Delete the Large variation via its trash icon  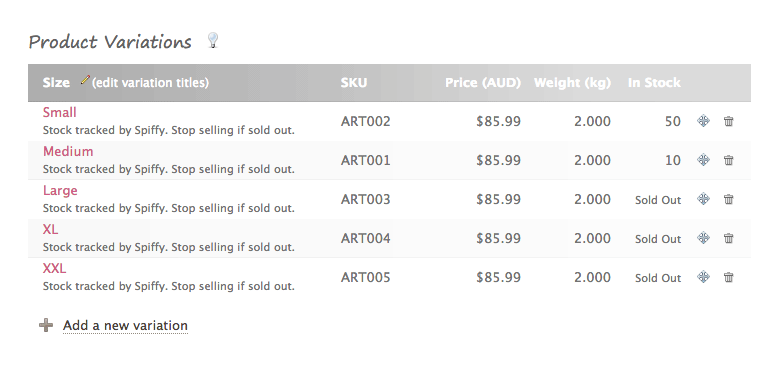[728, 199]
